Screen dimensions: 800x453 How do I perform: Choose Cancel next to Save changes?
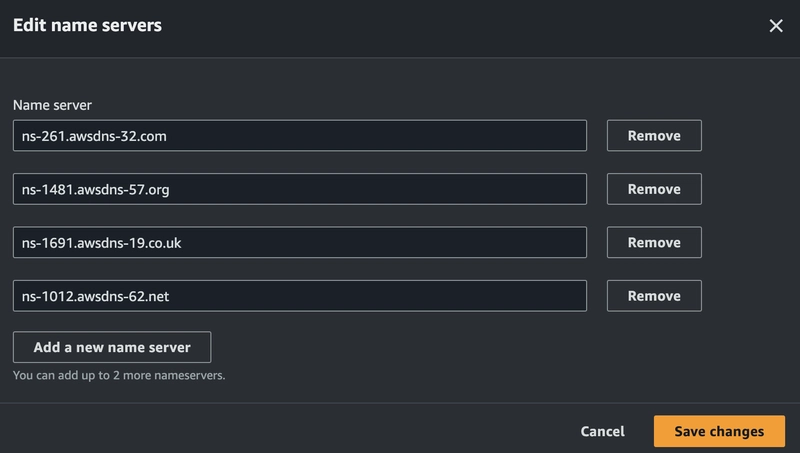(x=603, y=432)
